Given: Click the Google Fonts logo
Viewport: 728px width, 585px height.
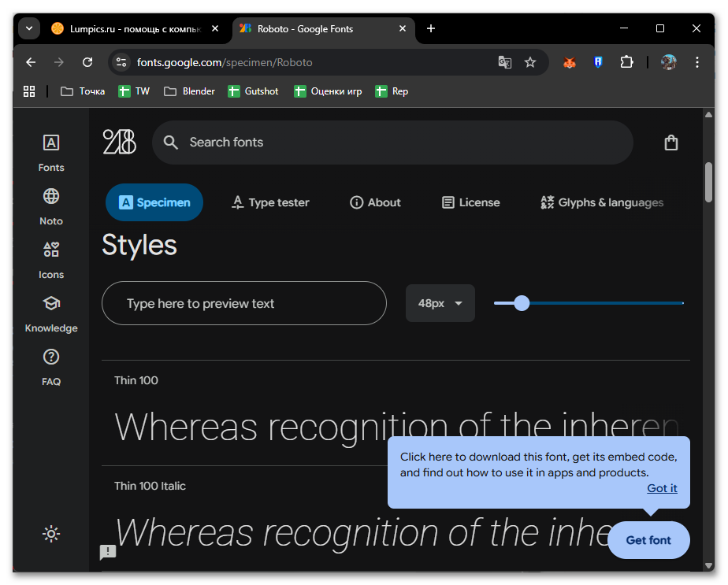Looking at the screenshot, I should click(119, 143).
